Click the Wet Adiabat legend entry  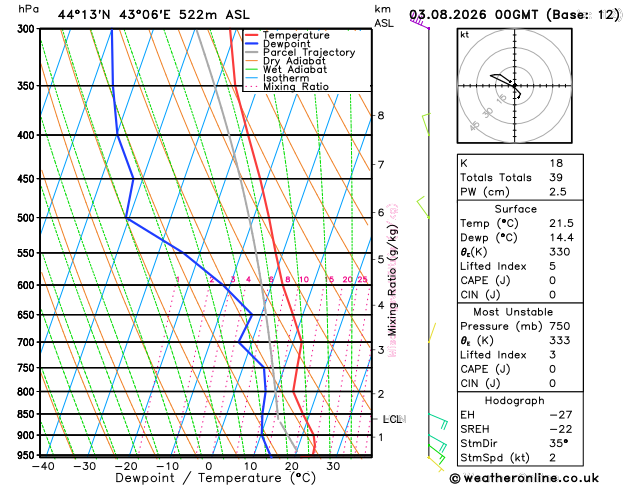pyautogui.click(x=295, y=69)
